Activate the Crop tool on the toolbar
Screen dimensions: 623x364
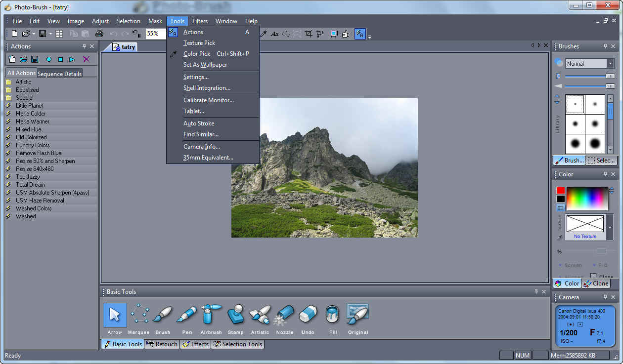pos(308,34)
